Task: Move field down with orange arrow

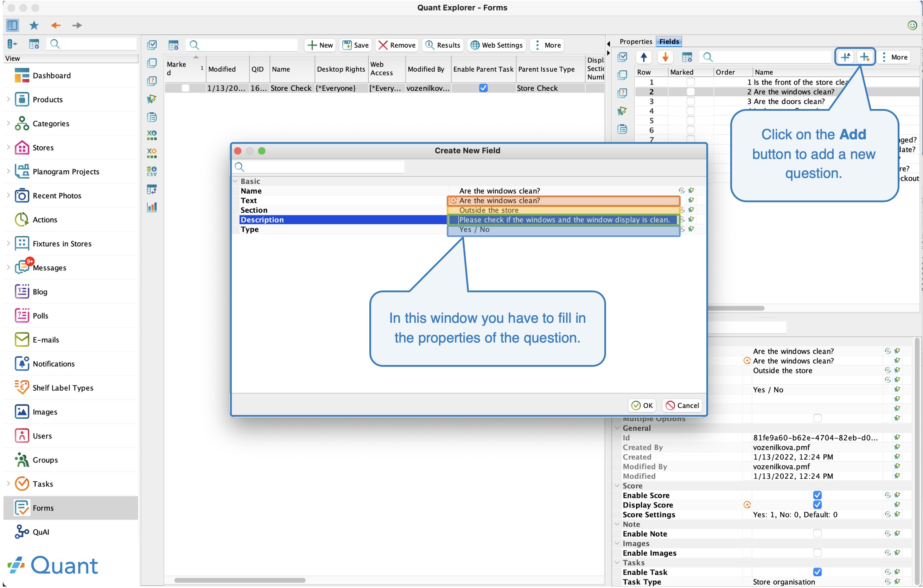Action: [x=666, y=57]
